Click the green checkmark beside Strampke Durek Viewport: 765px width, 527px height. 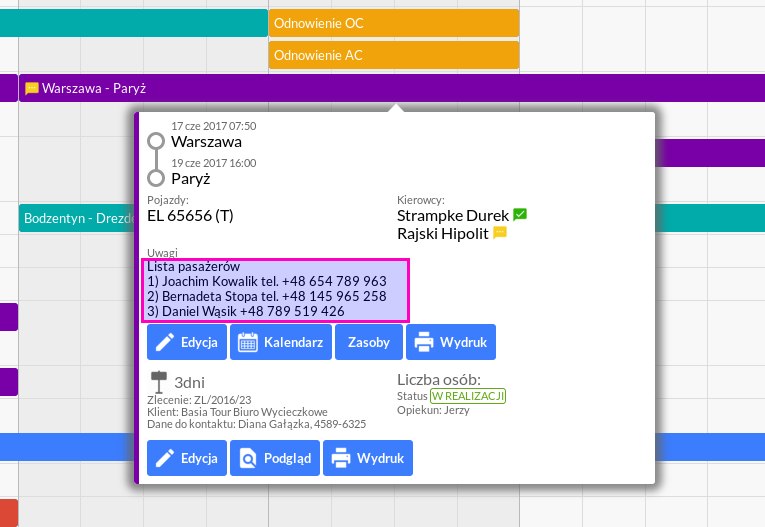coord(520,214)
